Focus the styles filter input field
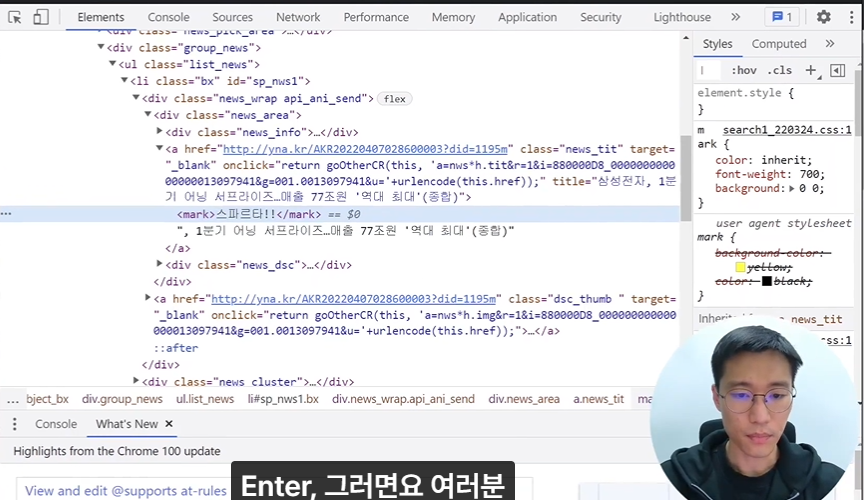The height and width of the screenshot is (500, 864). click(x=709, y=70)
